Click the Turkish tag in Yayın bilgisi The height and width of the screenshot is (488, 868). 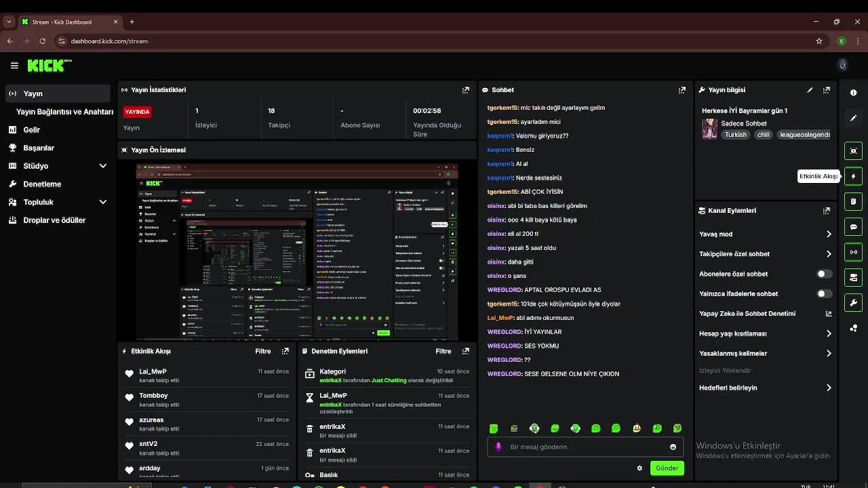click(735, 134)
